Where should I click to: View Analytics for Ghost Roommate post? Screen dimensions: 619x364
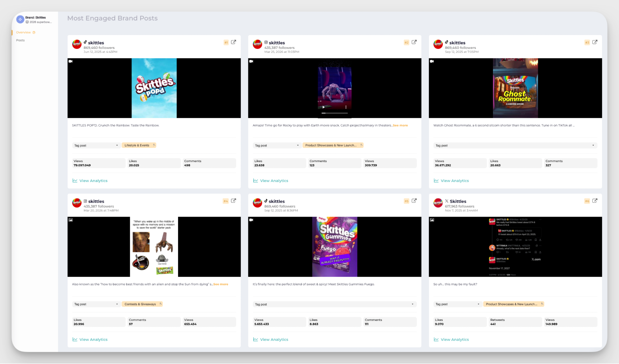[x=451, y=181]
